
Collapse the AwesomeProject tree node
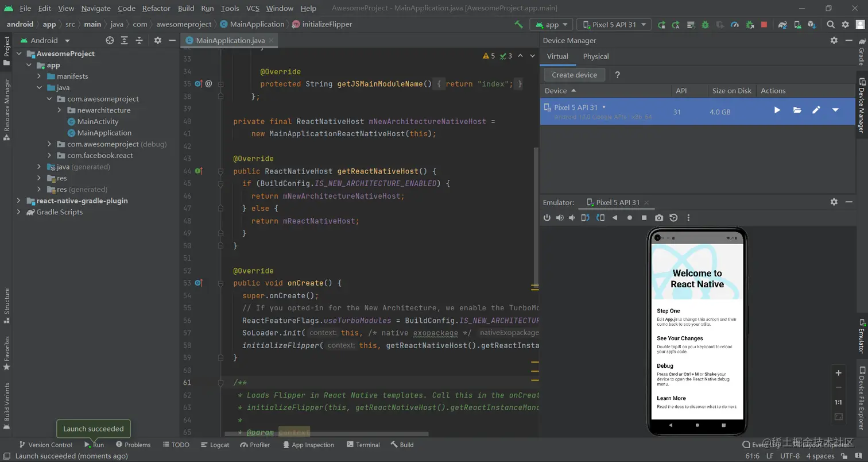(19, 53)
